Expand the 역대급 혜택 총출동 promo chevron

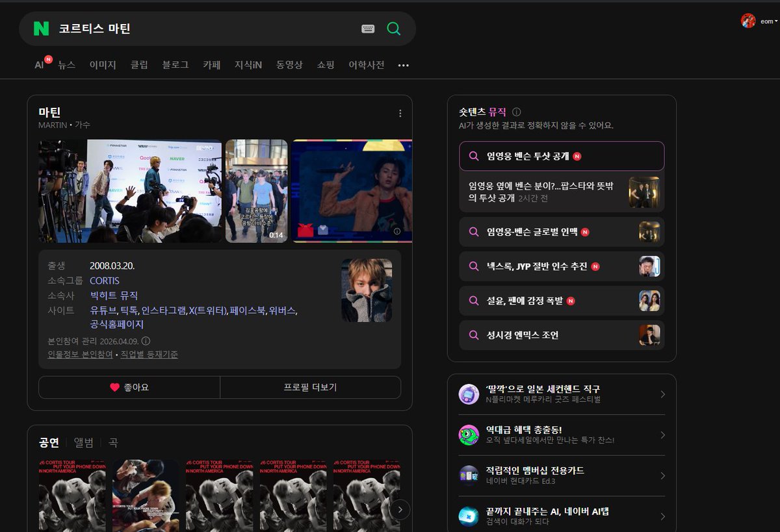(662, 435)
